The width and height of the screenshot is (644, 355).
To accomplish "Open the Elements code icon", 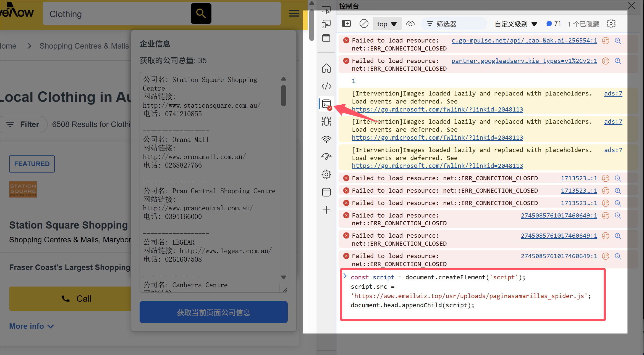I will [326, 86].
